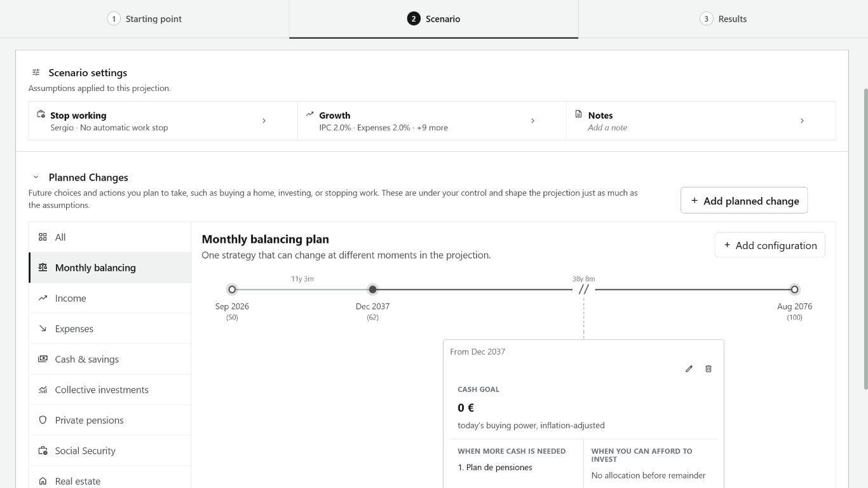Click '1. Plan de pensiones' entry
Image resolution: width=868 pixels, height=488 pixels.
pos(495,467)
